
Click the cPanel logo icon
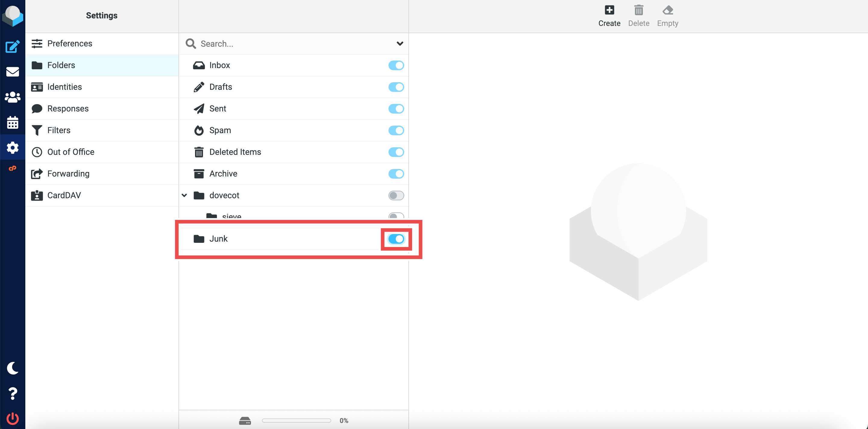[x=12, y=168]
